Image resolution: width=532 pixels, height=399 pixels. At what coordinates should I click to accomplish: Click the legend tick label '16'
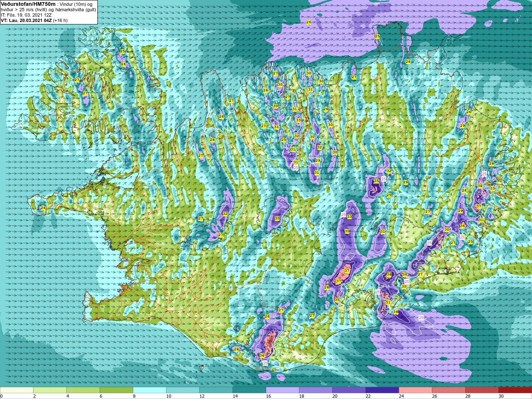(268, 396)
